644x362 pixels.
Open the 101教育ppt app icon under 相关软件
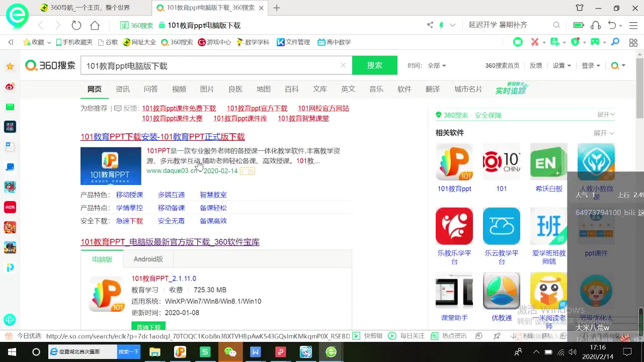454,162
